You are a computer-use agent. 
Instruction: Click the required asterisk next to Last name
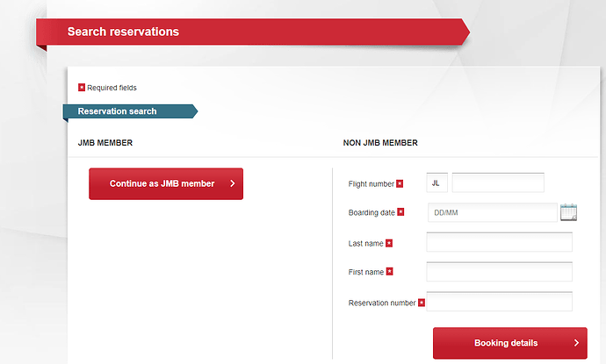point(389,243)
